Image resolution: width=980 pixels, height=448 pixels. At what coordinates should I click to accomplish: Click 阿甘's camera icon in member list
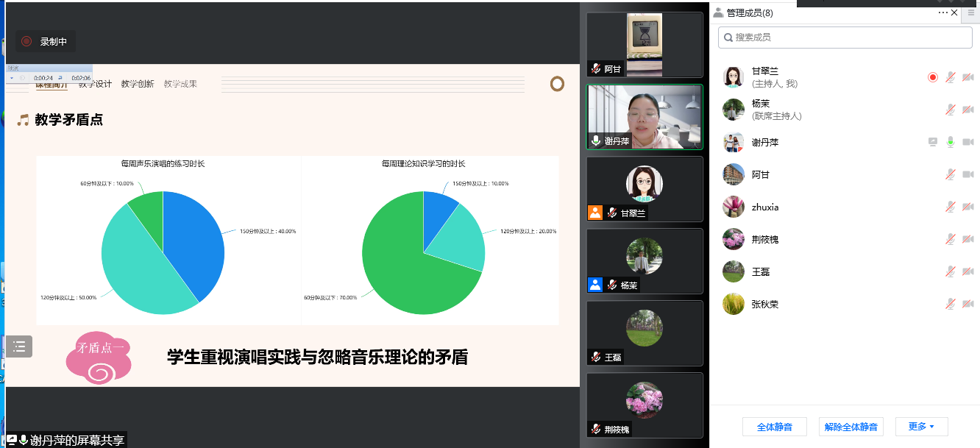[x=967, y=174]
